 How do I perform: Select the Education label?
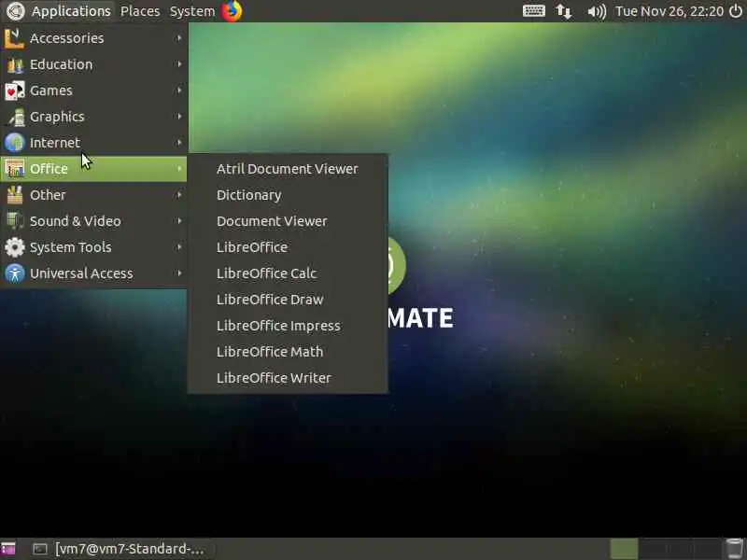[x=61, y=64]
